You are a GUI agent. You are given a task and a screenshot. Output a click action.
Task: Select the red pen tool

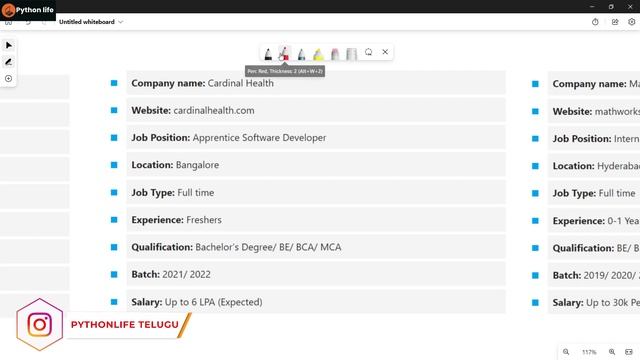(284, 53)
